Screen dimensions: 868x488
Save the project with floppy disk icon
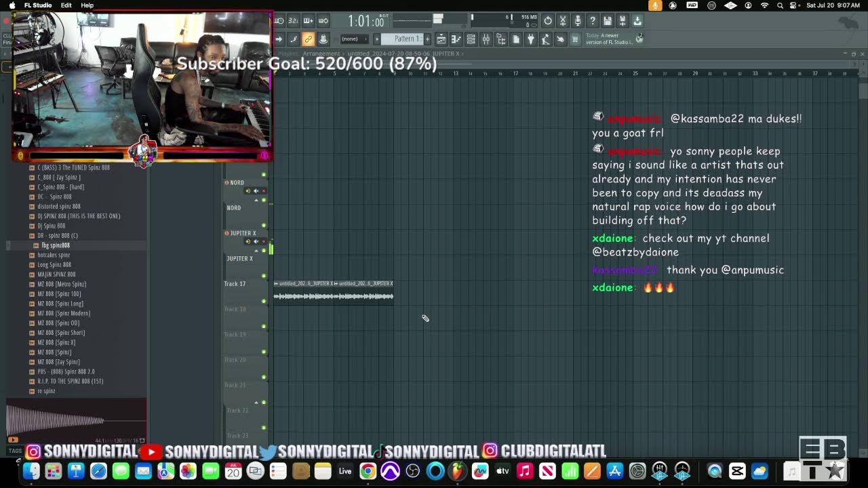(x=608, y=21)
